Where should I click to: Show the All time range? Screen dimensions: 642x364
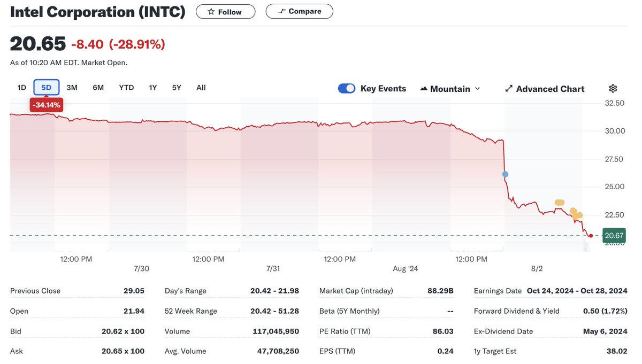(201, 88)
